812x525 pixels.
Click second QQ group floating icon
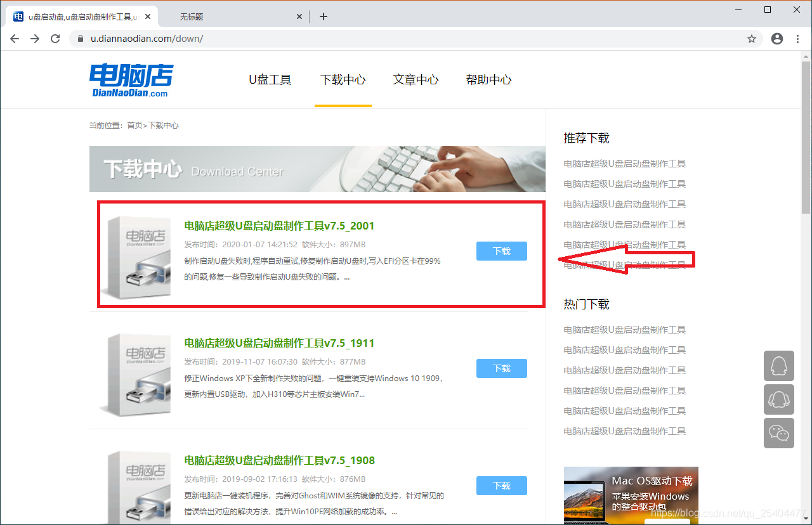(x=779, y=399)
